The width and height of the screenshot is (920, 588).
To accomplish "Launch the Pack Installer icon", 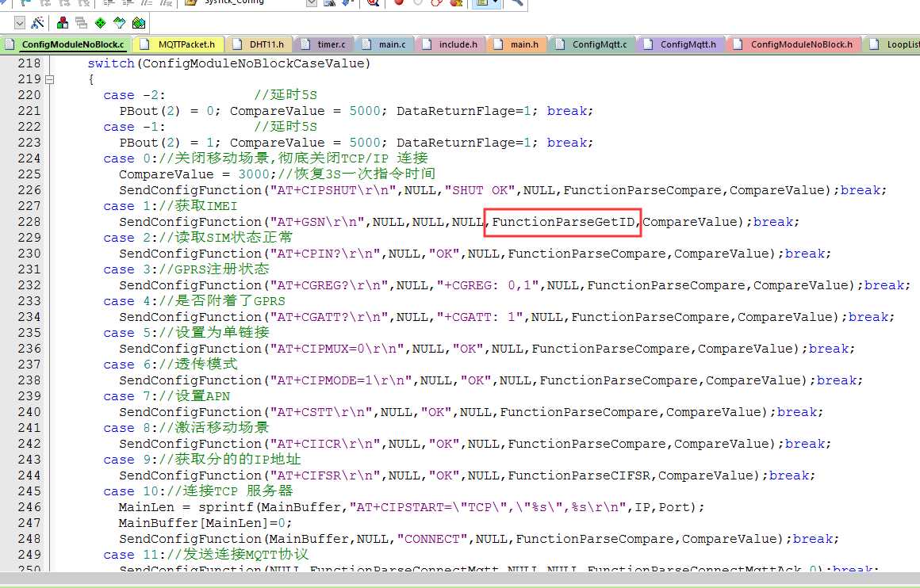I will point(139,23).
